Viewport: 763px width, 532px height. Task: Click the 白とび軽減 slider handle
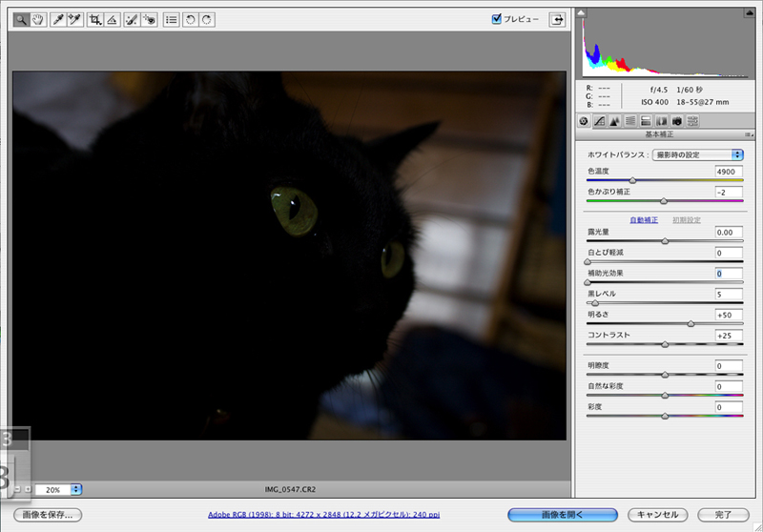click(x=588, y=261)
